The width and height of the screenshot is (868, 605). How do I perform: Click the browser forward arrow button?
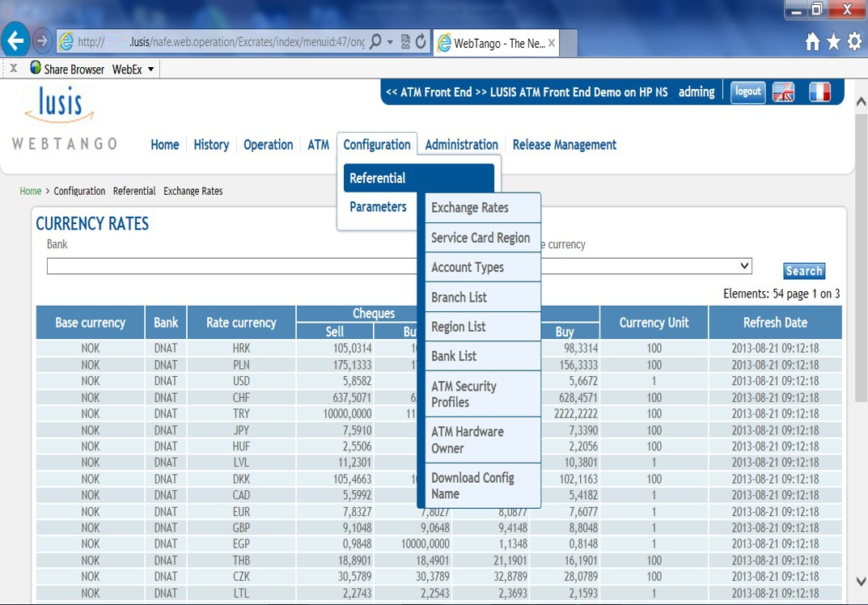click(43, 41)
